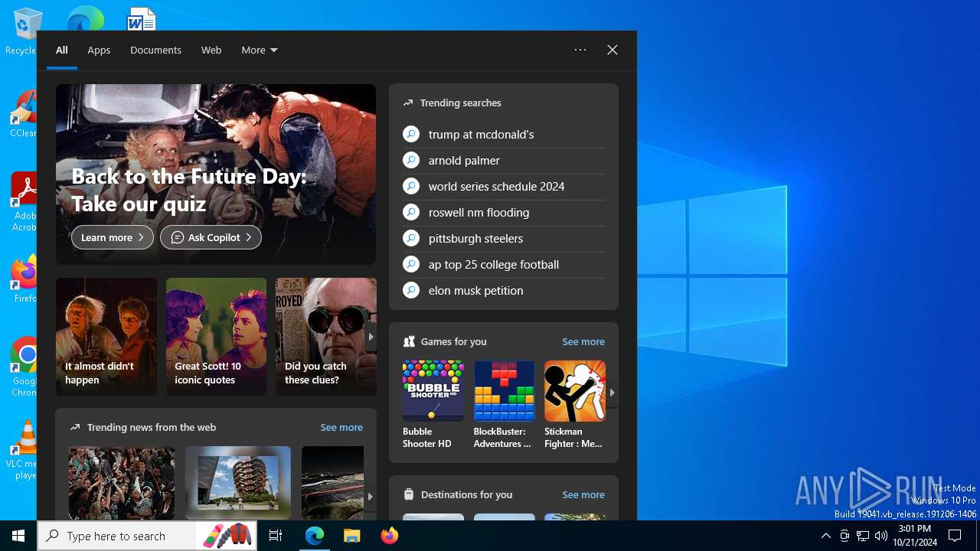Screen dimensions: 980x551
Task: Open the taskbar clock showing 3:01 PM
Action: pos(915,536)
